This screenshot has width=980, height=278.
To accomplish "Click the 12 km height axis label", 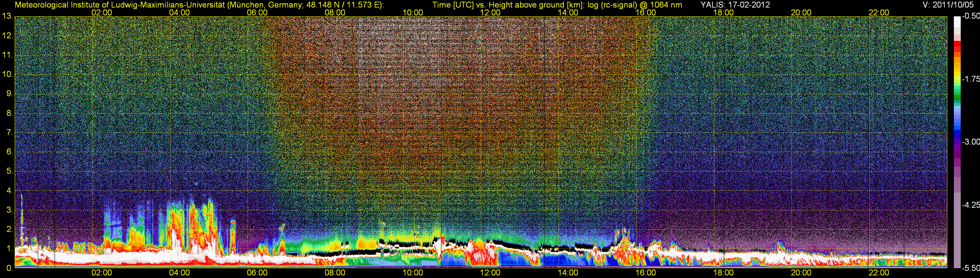I will (7, 36).
